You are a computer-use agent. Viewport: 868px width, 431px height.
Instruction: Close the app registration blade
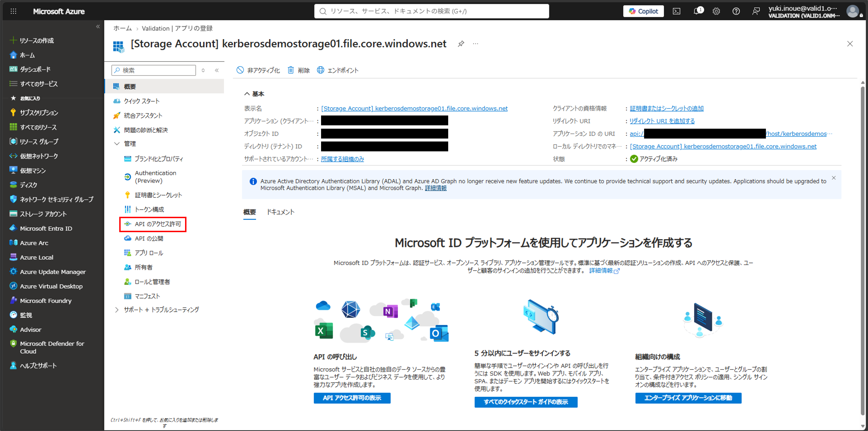click(850, 44)
